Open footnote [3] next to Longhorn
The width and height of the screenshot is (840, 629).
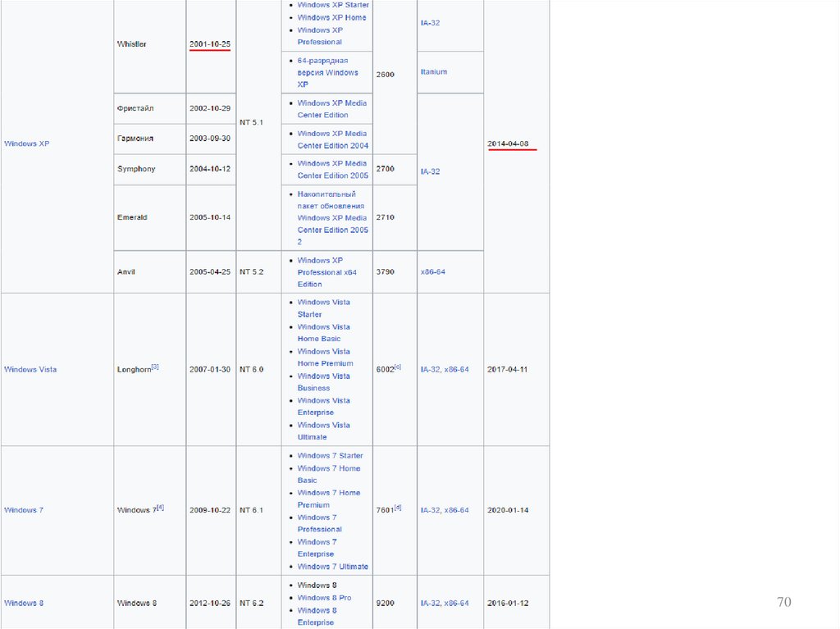tap(155, 367)
